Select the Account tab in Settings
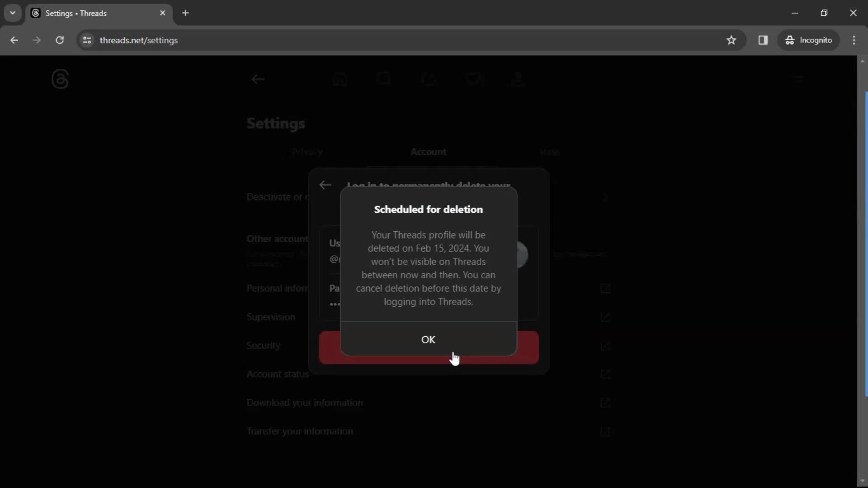The height and width of the screenshot is (488, 868). [x=428, y=152]
